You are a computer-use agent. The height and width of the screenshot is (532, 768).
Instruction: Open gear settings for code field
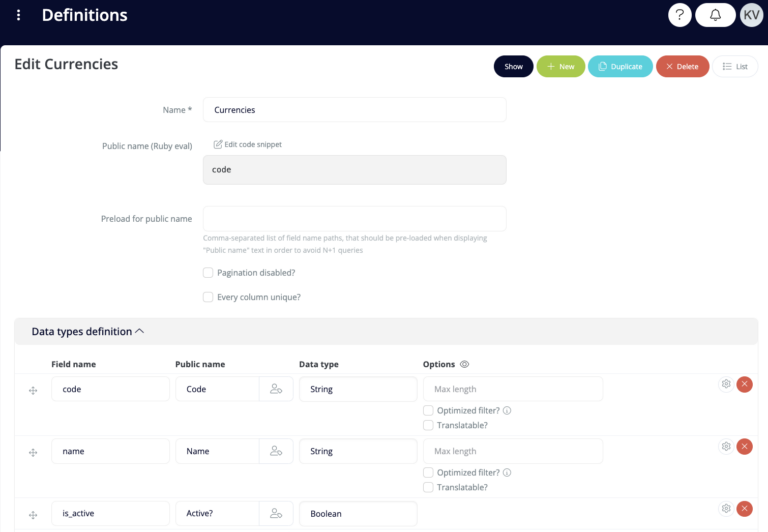click(726, 384)
